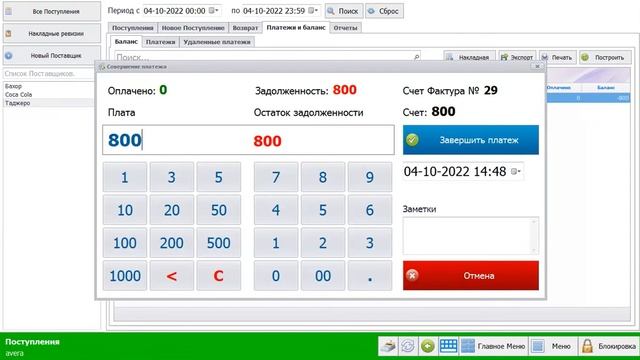
Task: Click in the Заметки notes field
Action: (x=471, y=236)
